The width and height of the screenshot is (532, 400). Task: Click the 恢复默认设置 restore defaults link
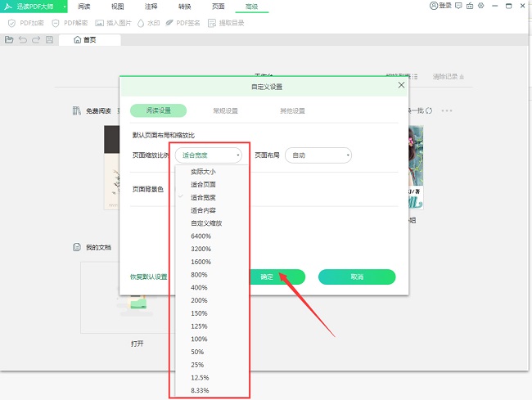click(x=149, y=277)
